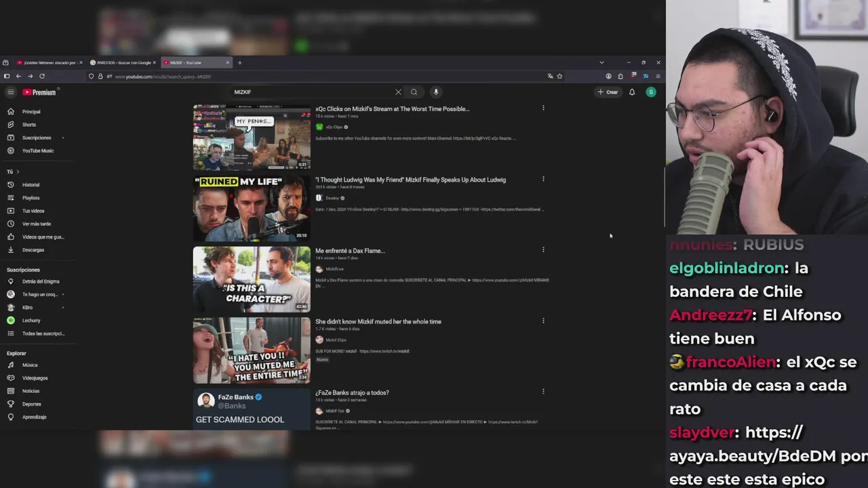Open a new browser tab
Image resolution: width=868 pixels, height=488 pixels.
coord(239,62)
